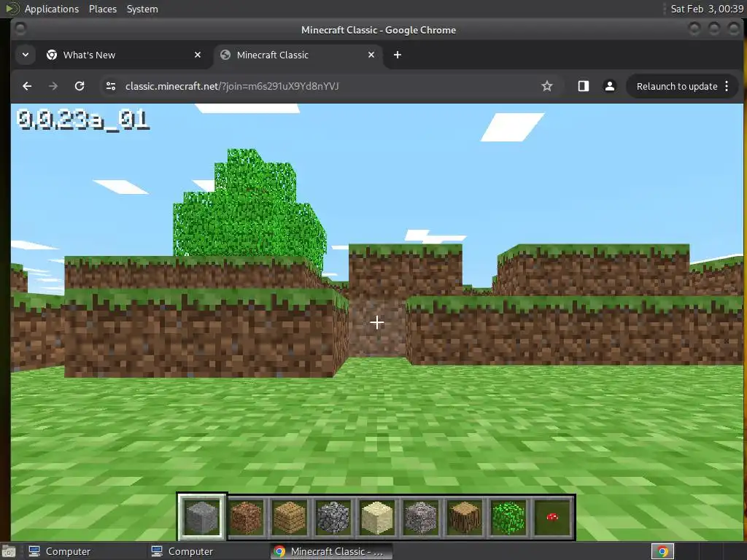Expand the tab search dropdown
747x560 pixels.
[x=26, y=55]
